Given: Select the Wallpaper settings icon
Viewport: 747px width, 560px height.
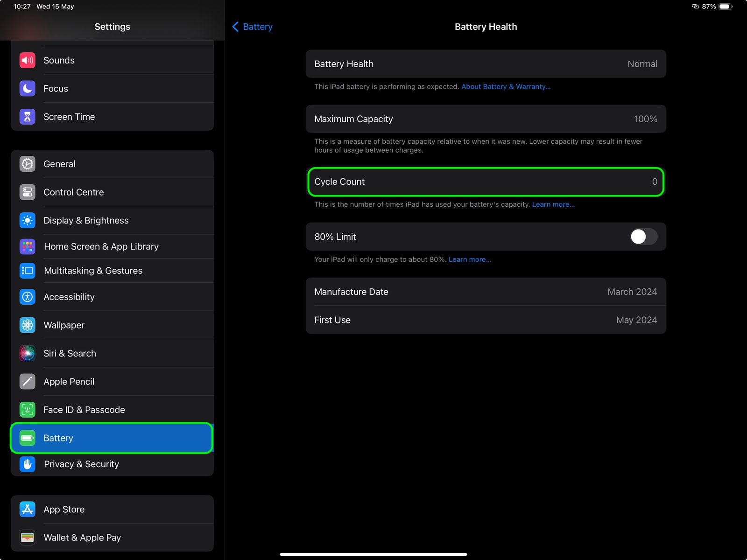Looking at the screenshot, I should (x=27, y=325).
